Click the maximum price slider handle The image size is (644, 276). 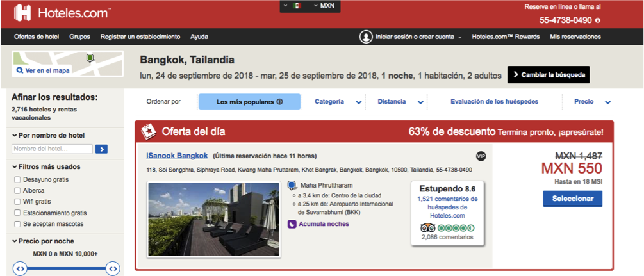pos(113,268)
